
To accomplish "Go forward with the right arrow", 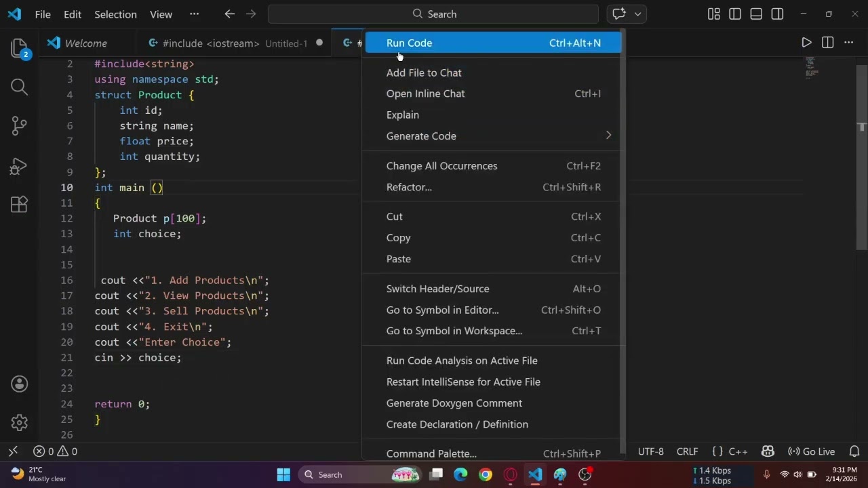I will tap(251, 14).
